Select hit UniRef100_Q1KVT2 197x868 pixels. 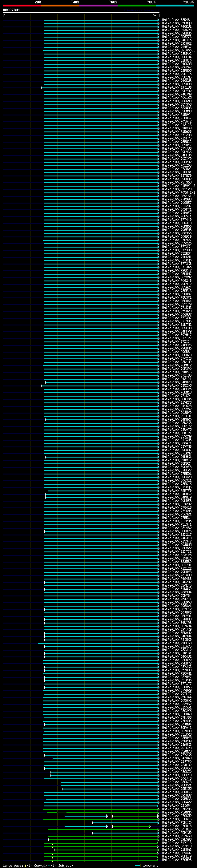[177, 460]
